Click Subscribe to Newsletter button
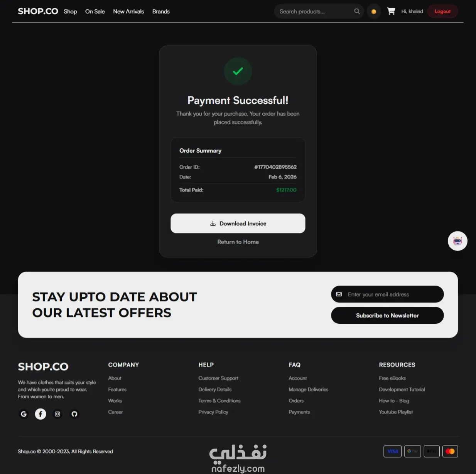This screenshot has width=476, height=474. tap(387, 316)
